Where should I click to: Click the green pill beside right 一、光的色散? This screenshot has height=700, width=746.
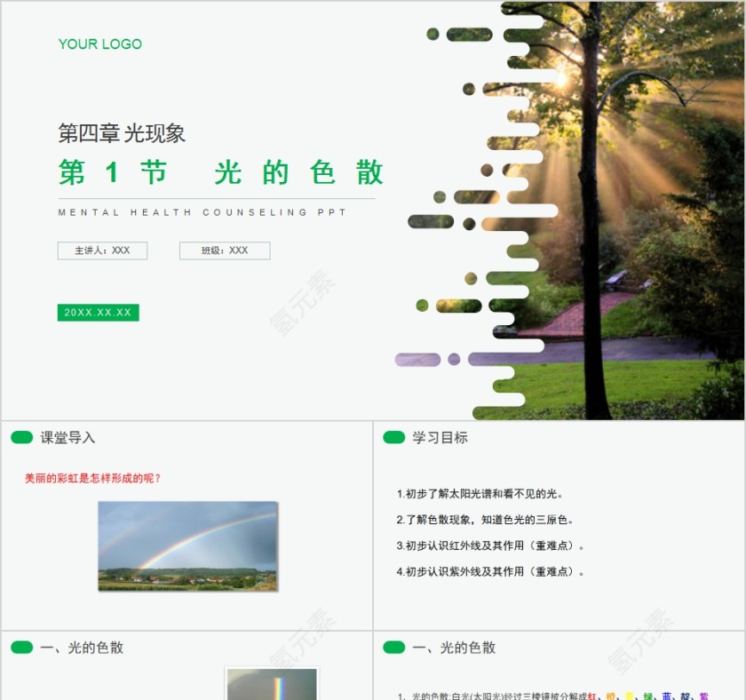pyautogui.click(x=394, y=648)
